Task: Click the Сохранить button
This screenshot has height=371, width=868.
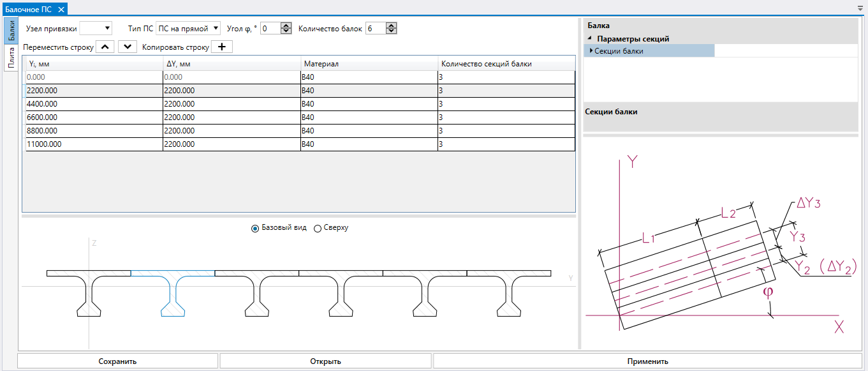Action: (117, 361)
